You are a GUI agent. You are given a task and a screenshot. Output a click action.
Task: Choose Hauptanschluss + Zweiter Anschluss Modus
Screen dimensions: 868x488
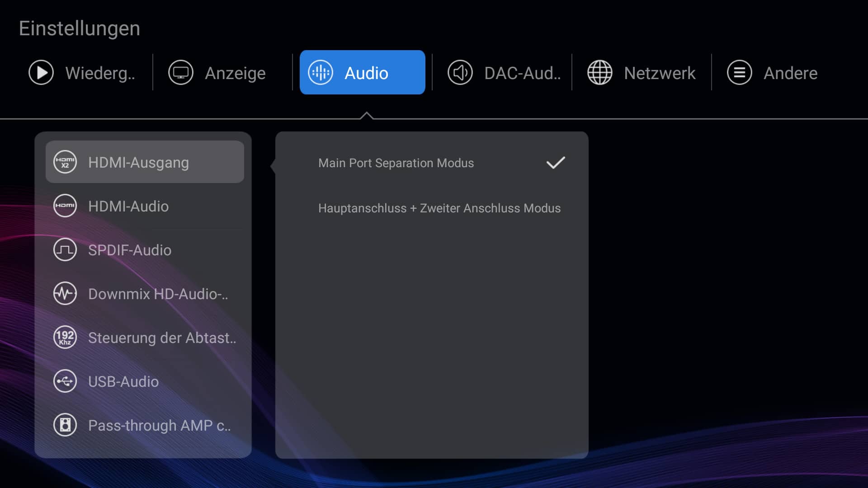point(439,208)
